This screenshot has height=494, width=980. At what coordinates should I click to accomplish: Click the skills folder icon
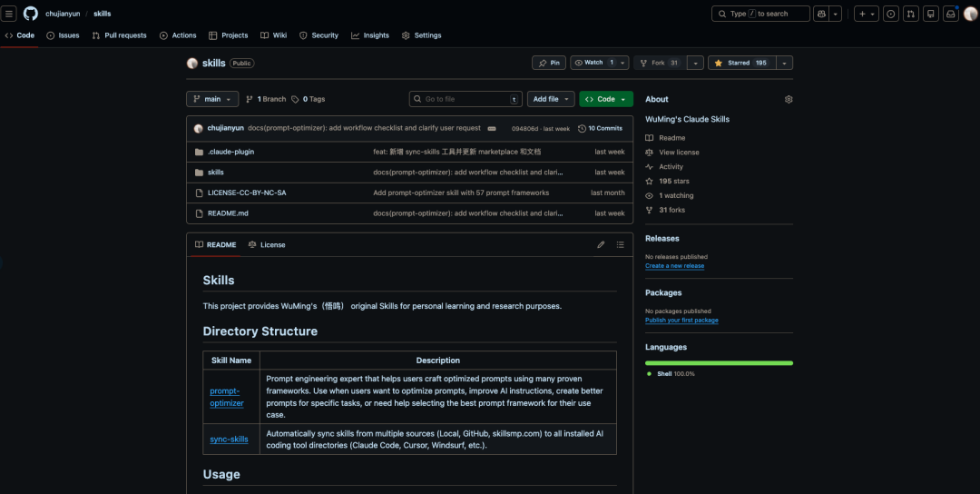(199, 173)
